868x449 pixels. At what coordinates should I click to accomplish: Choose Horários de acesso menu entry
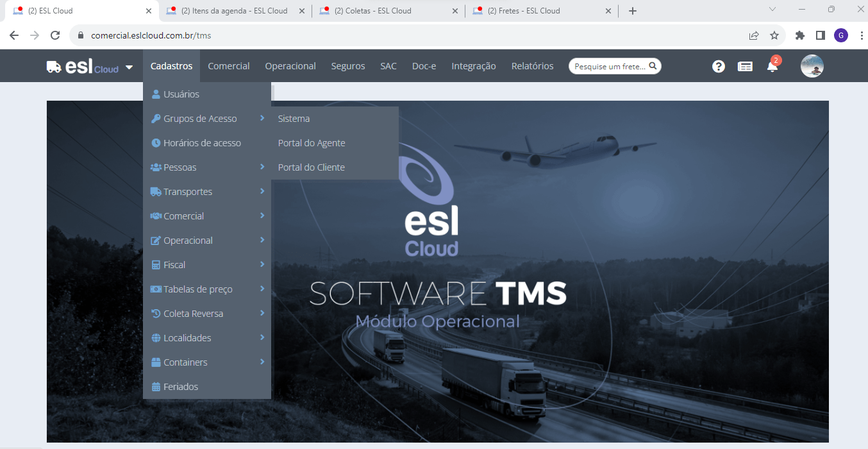click(x=207, y=143)
